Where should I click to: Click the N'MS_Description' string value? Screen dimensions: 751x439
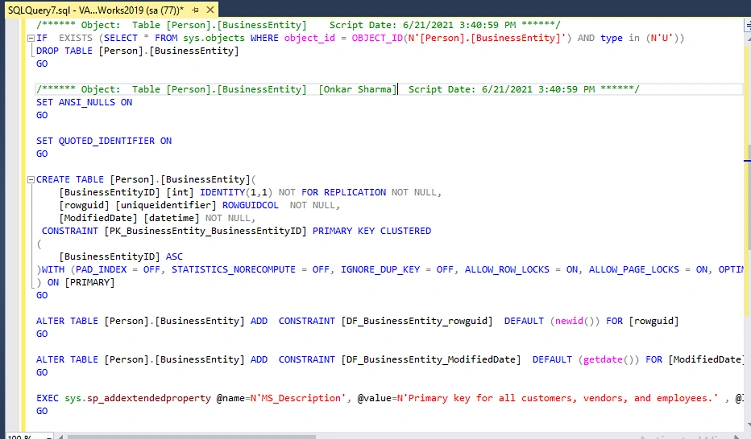click(298, 398)
